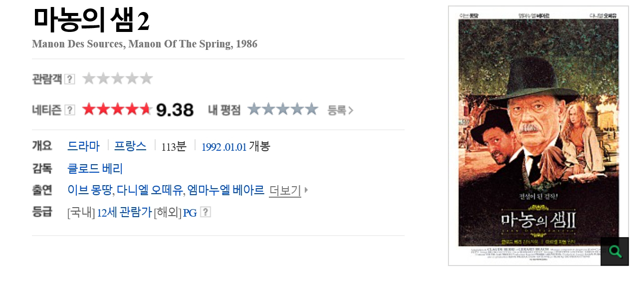The width and height of the screenshot is (644, 287).
Task: Click the 마농의 샘 2 movie title
Action: click(x=91, y=21)
